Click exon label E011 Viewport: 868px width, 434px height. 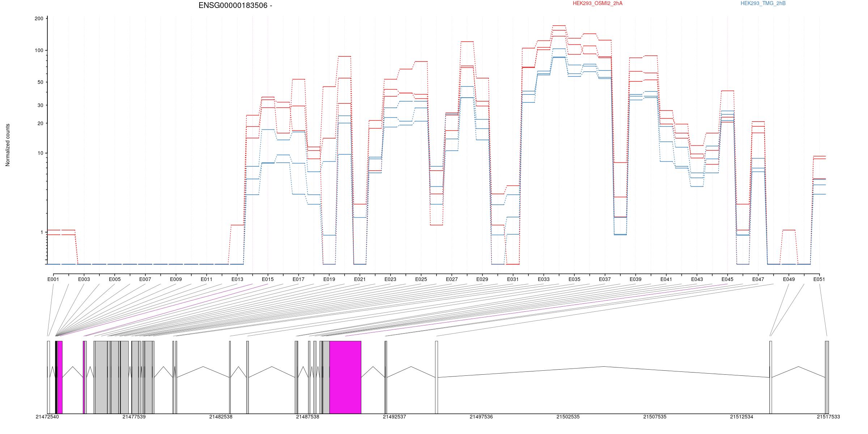pyautogui.click(x=207, y=279)
